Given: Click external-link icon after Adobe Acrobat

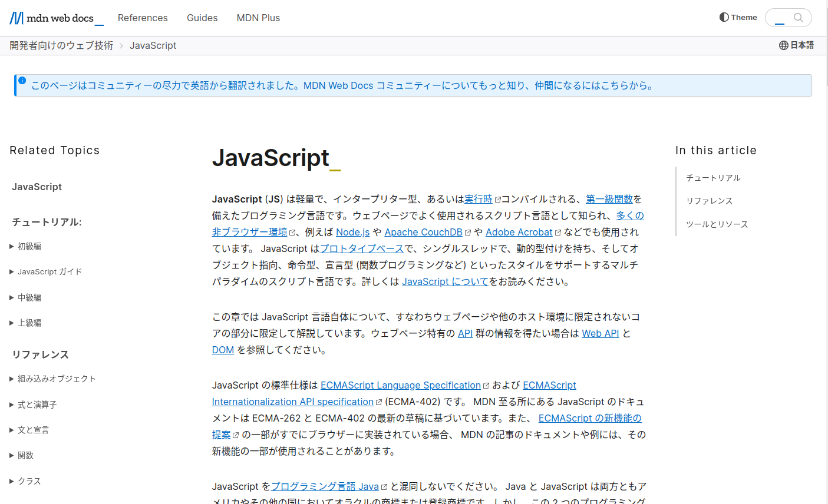Looking at the screenshot, I should [558, 233].
